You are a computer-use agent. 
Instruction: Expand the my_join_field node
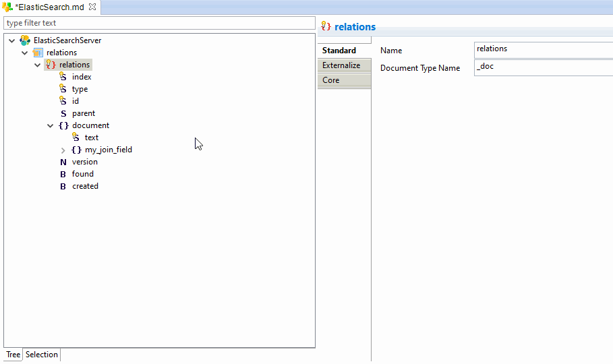pos(63,150)
